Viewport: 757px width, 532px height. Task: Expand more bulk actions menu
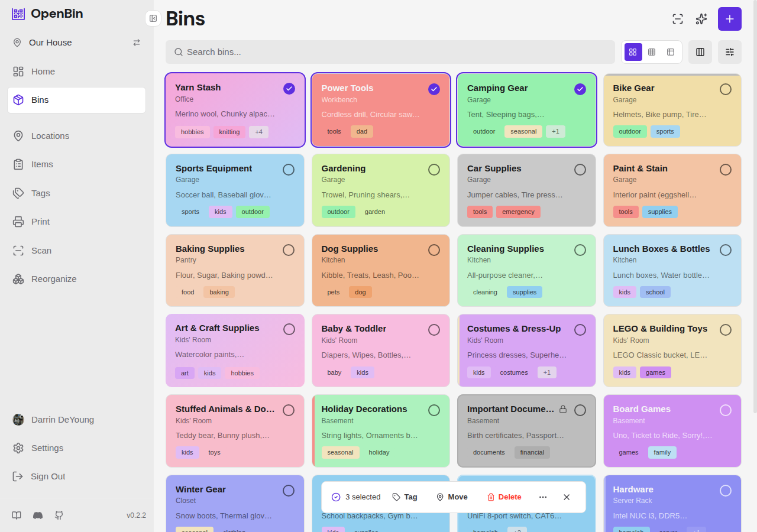[543, 497]
